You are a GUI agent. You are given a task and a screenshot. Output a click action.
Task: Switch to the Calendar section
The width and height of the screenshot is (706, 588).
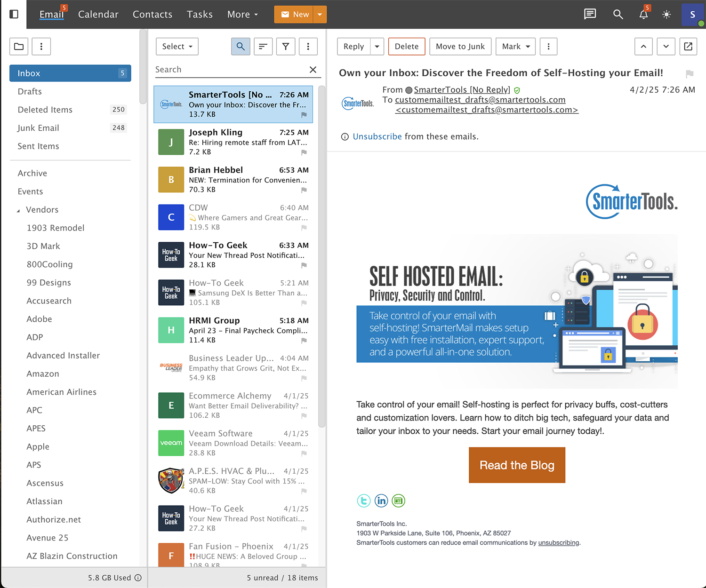(x=98, y=14)
